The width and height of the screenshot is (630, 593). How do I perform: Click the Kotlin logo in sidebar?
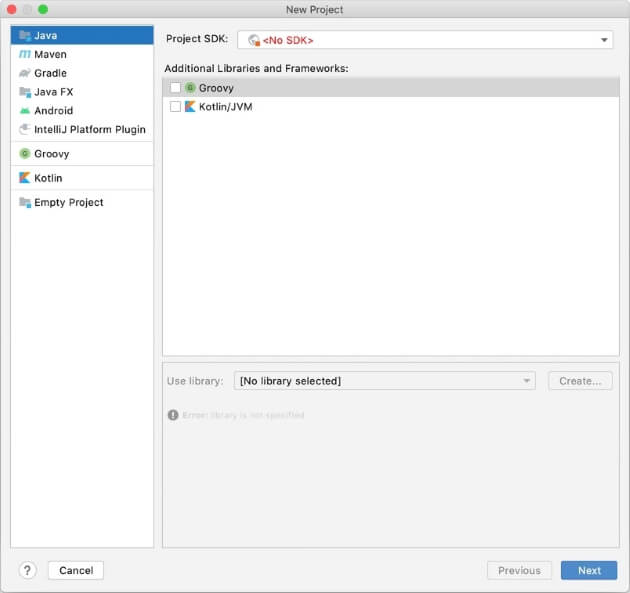pos(25,178)
